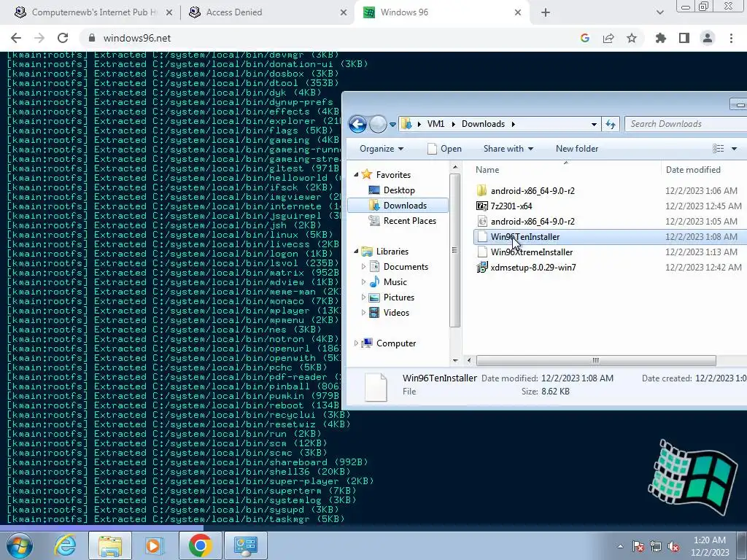Click Downloads in the Explorer breadcrumb
747x560 pixels.
(483, 124)
